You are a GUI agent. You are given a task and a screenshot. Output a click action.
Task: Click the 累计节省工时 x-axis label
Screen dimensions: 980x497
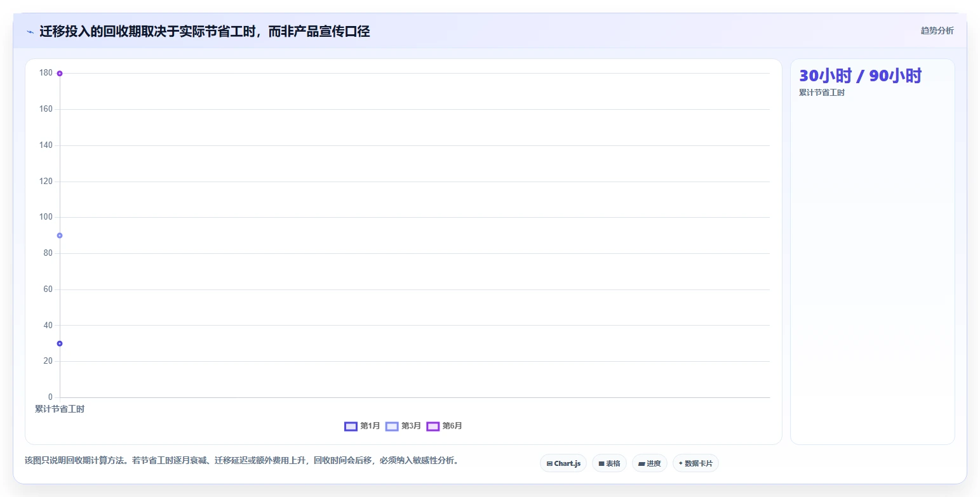coord(60,409)
